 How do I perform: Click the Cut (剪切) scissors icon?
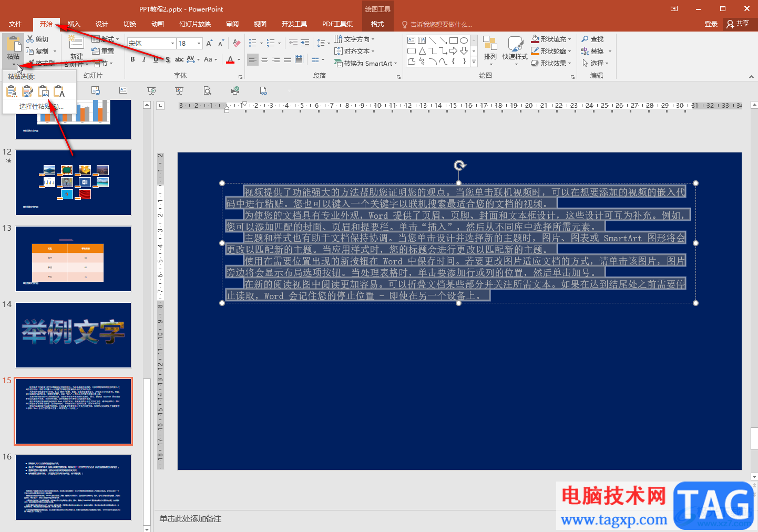tap(30, 39)
